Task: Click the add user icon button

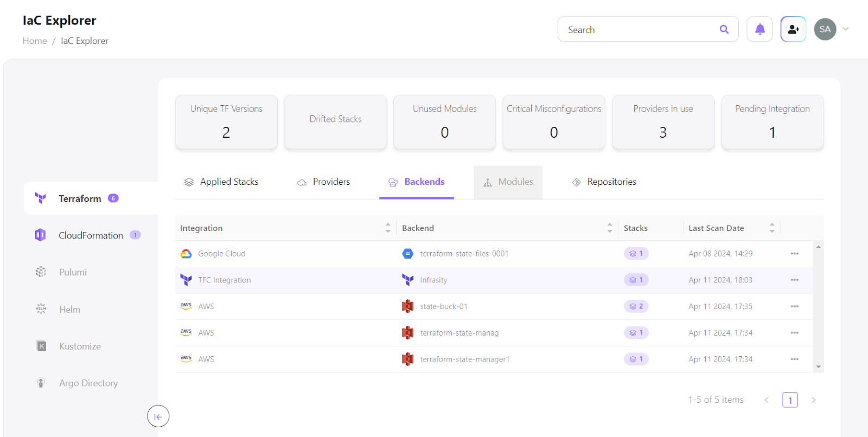Action: (793, 29)
